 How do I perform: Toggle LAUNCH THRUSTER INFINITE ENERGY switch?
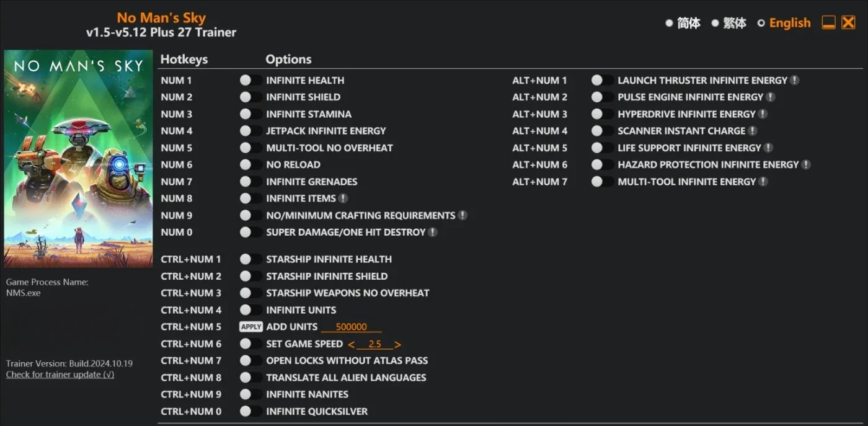[603, 80]
